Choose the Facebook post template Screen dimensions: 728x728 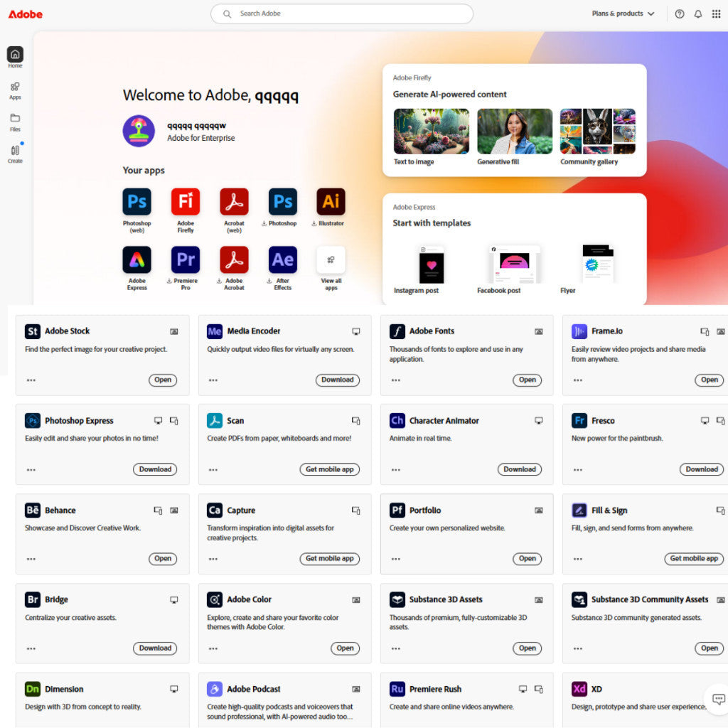[515, 264]
